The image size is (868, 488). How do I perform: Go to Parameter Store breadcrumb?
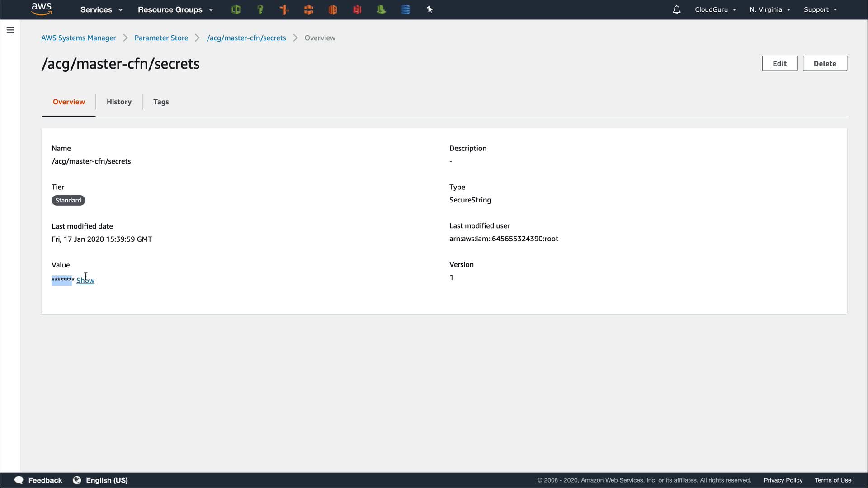point(161,38)
